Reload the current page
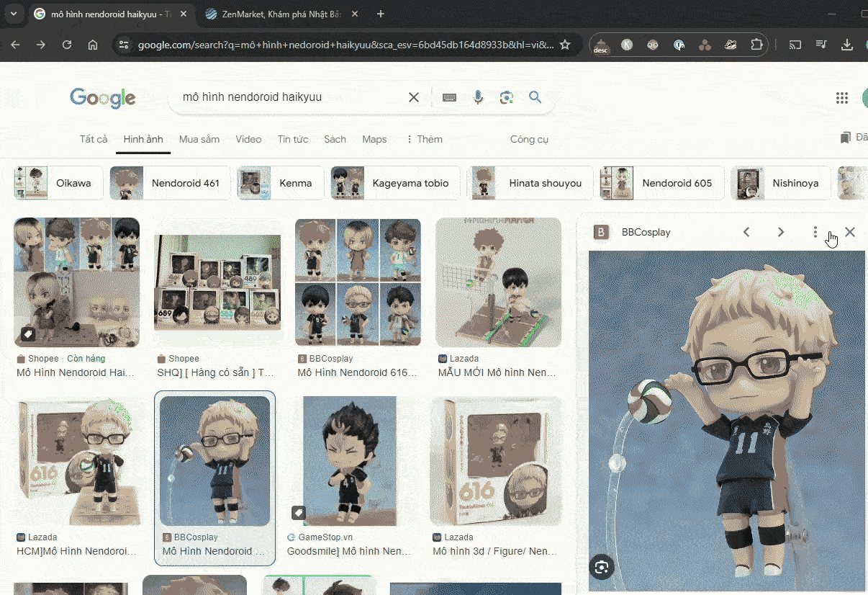The image size is (868, 595). [x=67, y=45]
